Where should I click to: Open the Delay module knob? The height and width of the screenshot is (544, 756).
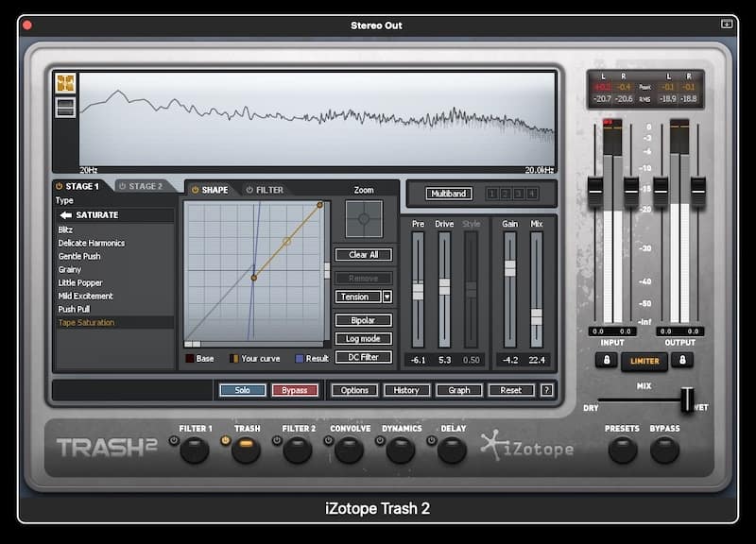tap(453, 450)
